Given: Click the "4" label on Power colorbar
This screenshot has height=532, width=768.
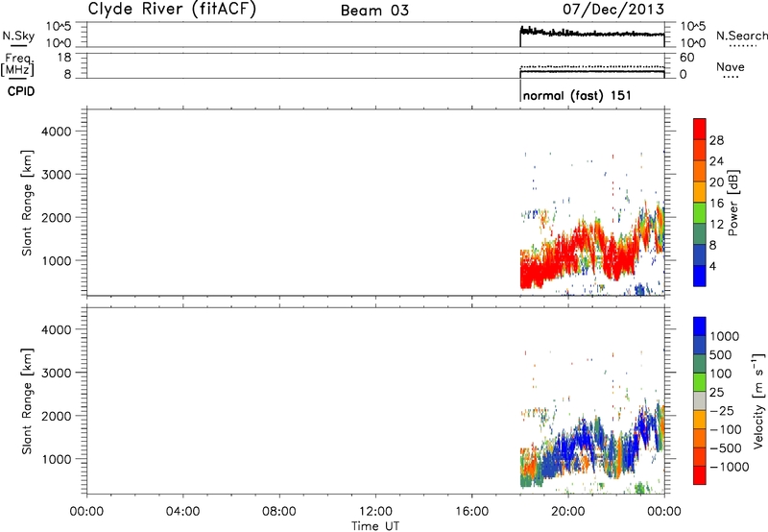Looking at the screenshot, I should [712, 266].
